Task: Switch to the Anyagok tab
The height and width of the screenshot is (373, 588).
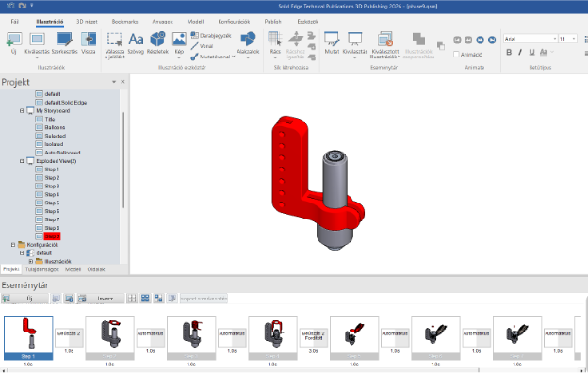Action: (x=162, y=22)
